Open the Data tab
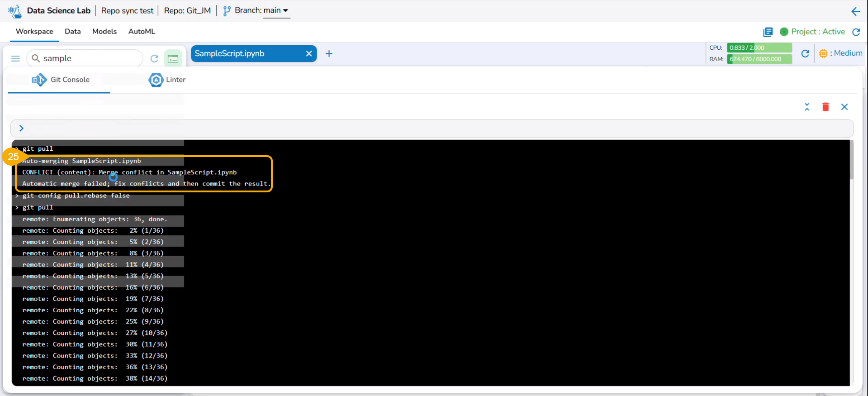The image size is (868, 396). [x=73, y=31]
